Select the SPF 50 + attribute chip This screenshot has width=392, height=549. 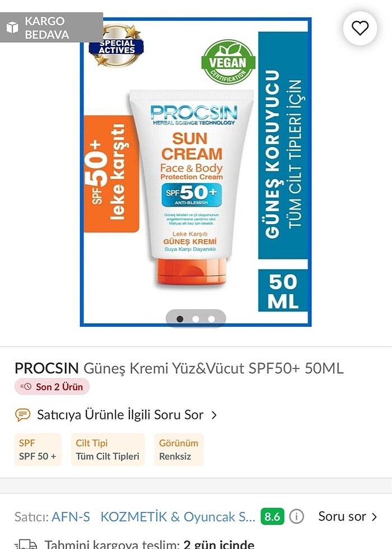coord(38,449)
